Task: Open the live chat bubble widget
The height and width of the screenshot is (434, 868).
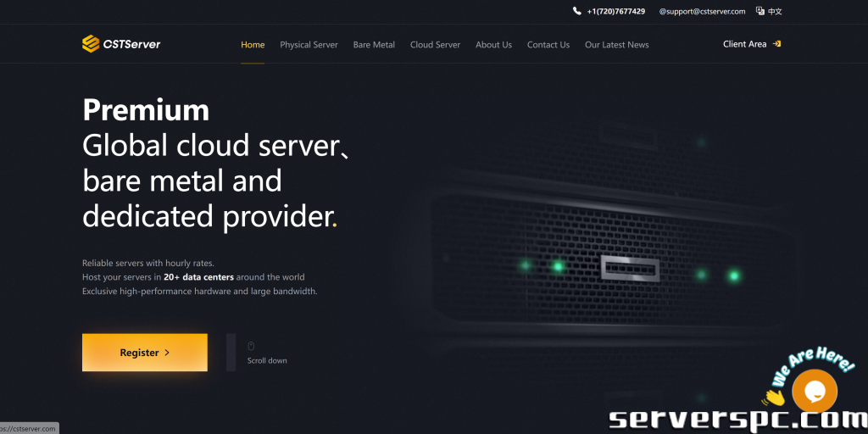Action: pyautogui.click(x=815, y=392)
